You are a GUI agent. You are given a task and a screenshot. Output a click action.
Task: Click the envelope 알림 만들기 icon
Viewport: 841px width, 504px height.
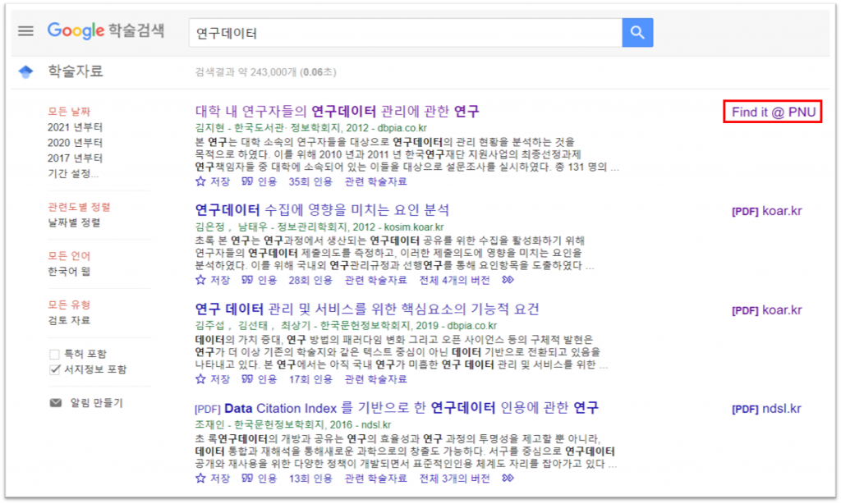[x=56, y=403]
